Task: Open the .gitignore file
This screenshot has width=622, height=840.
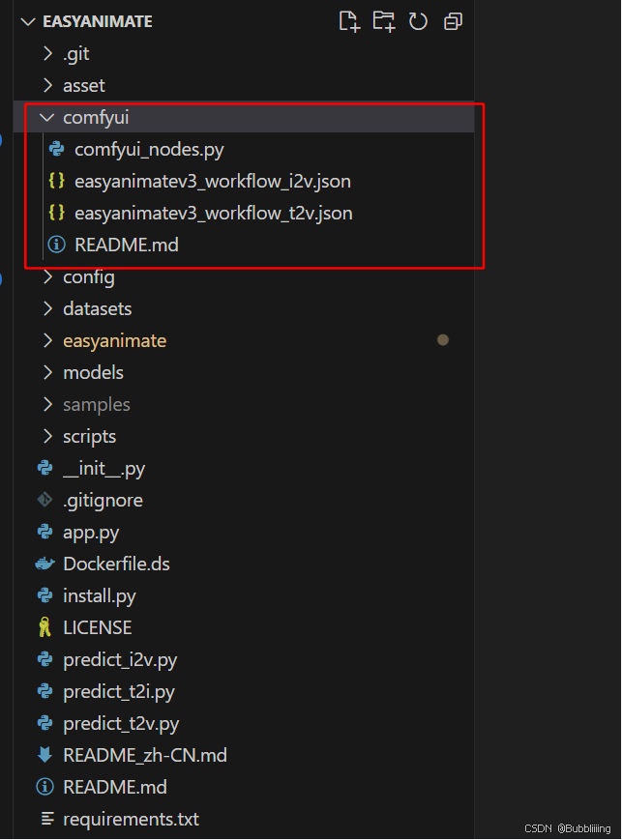Action: [103, 501]
